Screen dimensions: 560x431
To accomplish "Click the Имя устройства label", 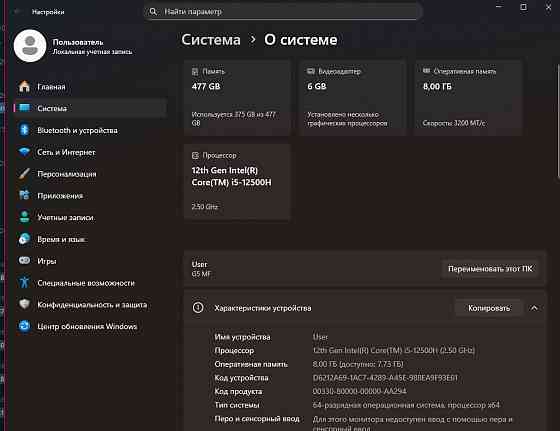I will (242, 337).
